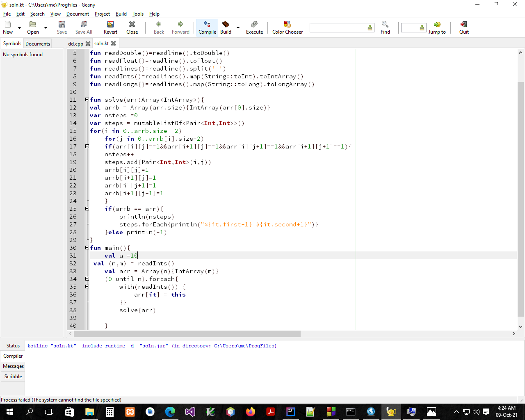Collapse the fold at line 11 solve function
The width and height of the screenshot is (525, 420).
coord(87,100)
